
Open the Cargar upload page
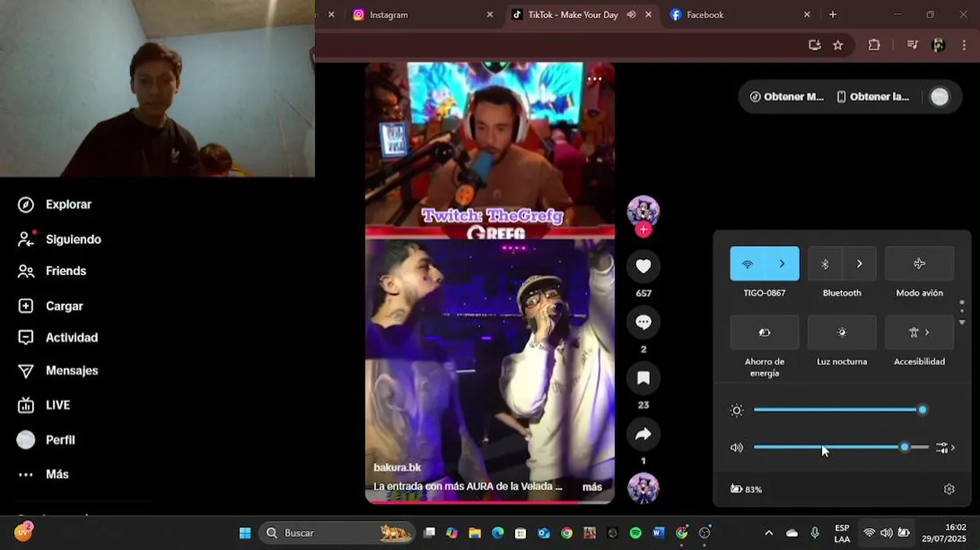point(50,306)
